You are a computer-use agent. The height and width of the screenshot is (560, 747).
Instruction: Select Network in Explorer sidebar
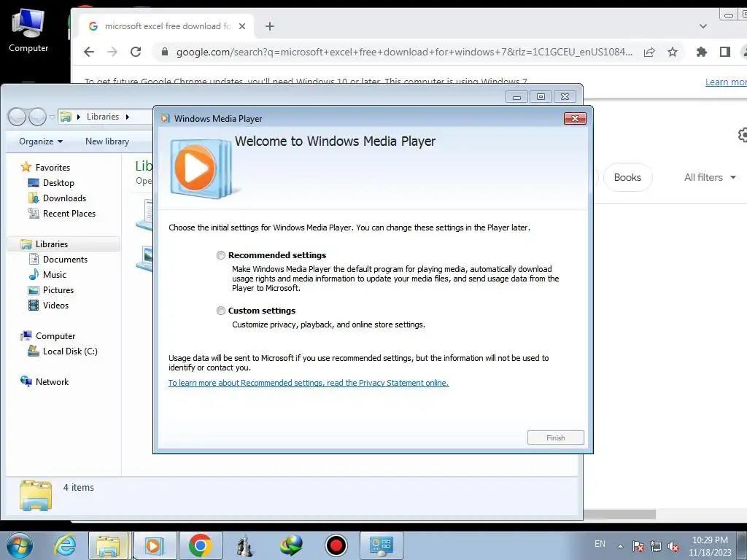[x=52, y=382]
